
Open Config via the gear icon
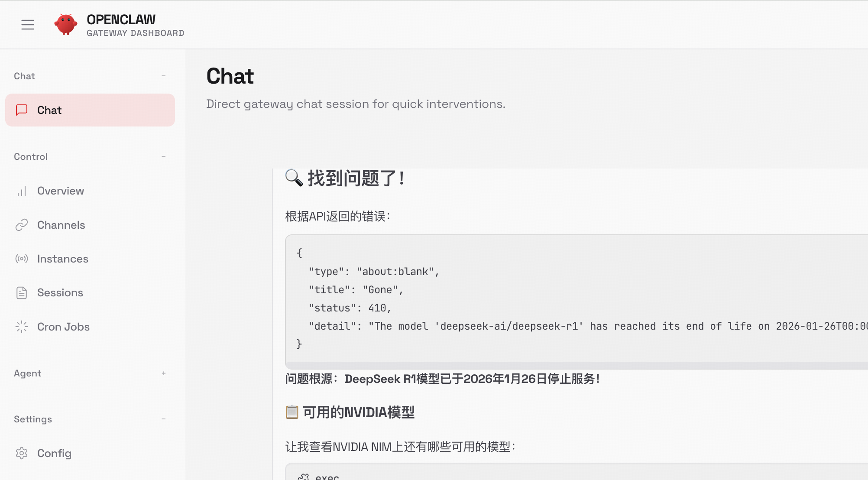(x=21, y=453)
